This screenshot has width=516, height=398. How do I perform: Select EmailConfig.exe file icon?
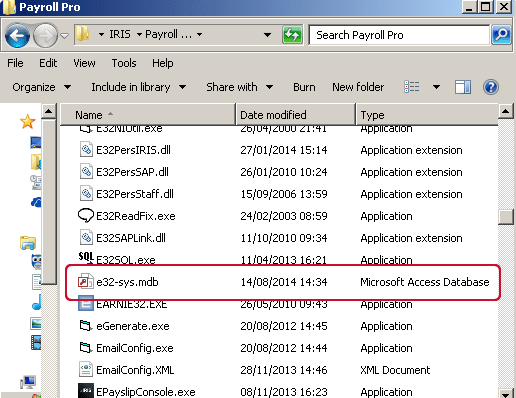pyautogui.click(x=86, y=348)
